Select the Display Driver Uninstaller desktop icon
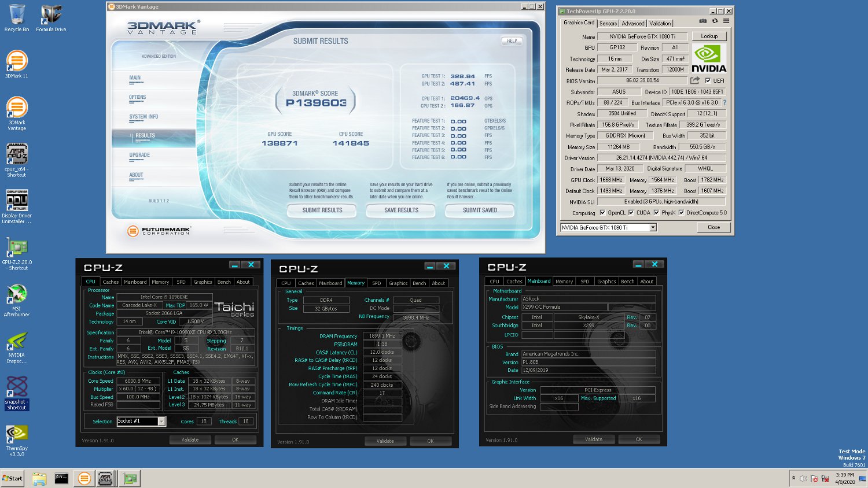868x488 pixels. pos(17,207)
